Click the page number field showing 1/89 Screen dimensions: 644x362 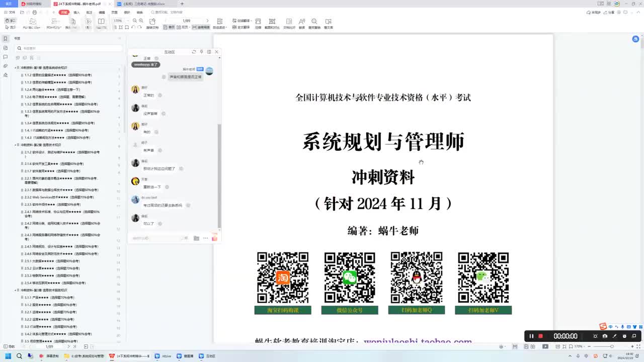[x=187, y=21]
